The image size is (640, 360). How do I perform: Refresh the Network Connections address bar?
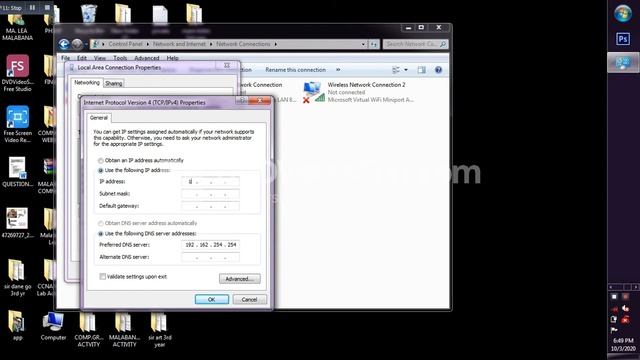click(x=373, y=44)
